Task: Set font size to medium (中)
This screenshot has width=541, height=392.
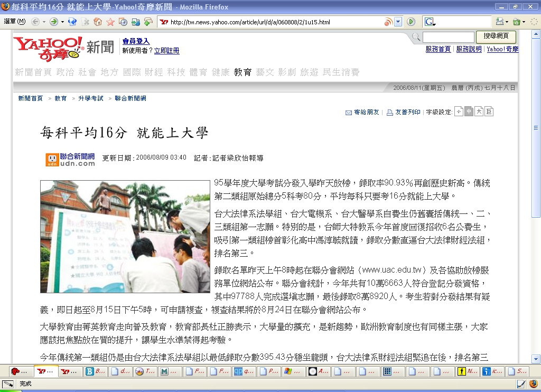Action: pos(469,111)
